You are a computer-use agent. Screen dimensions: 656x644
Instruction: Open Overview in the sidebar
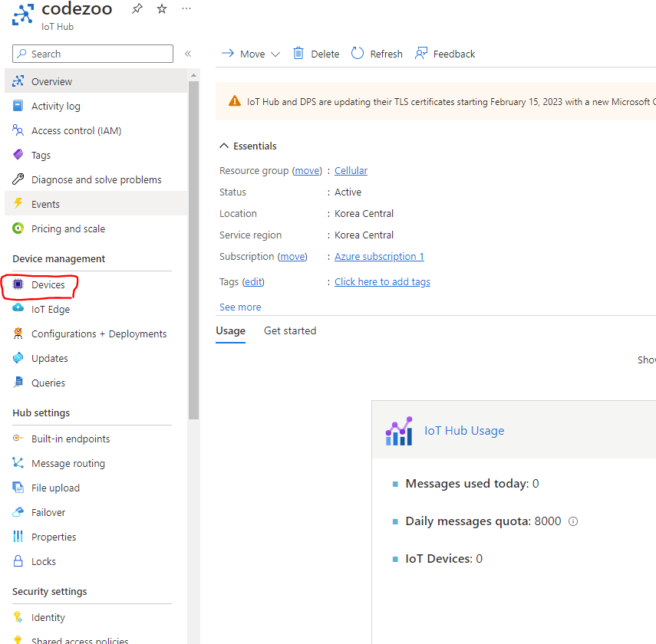[x=96, y=81]
